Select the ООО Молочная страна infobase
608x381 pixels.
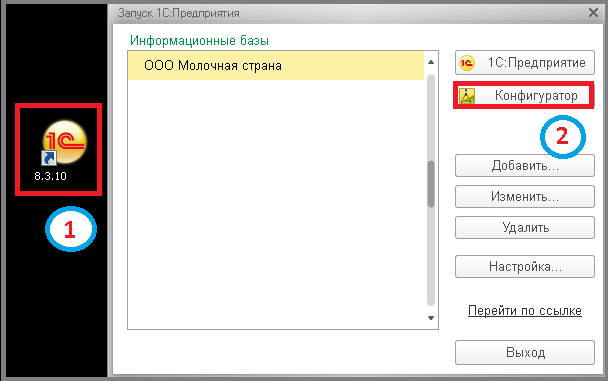[x=276, y=66]
